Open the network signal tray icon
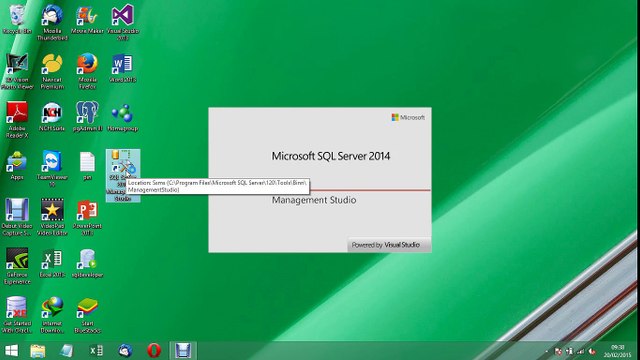This screenshot has width=640, height=360. click(580, 351)
